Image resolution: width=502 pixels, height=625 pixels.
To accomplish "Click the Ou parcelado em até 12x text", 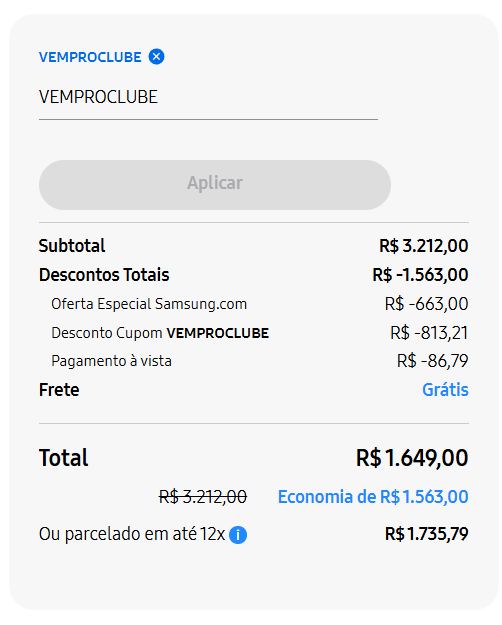I will [x=132, y=534].
